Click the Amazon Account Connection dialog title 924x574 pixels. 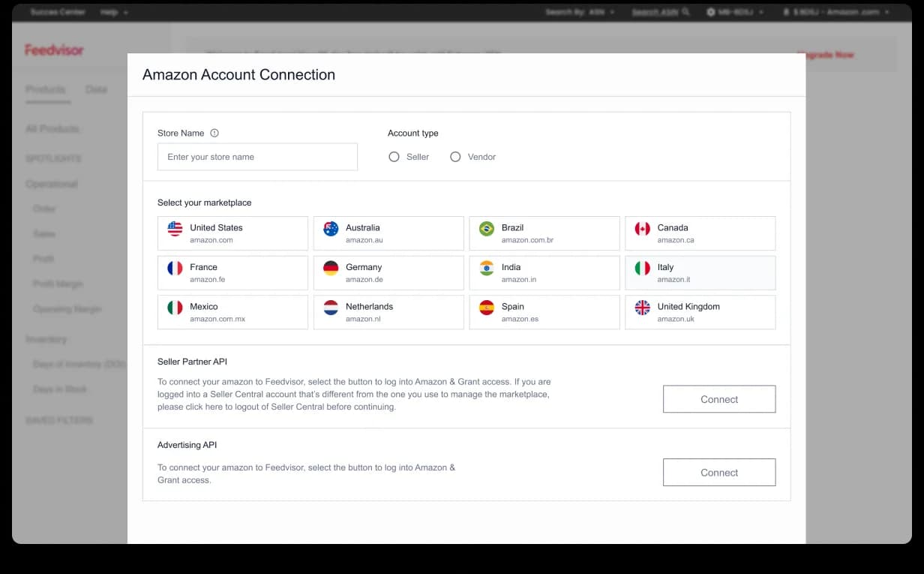[x=238, y=74]
